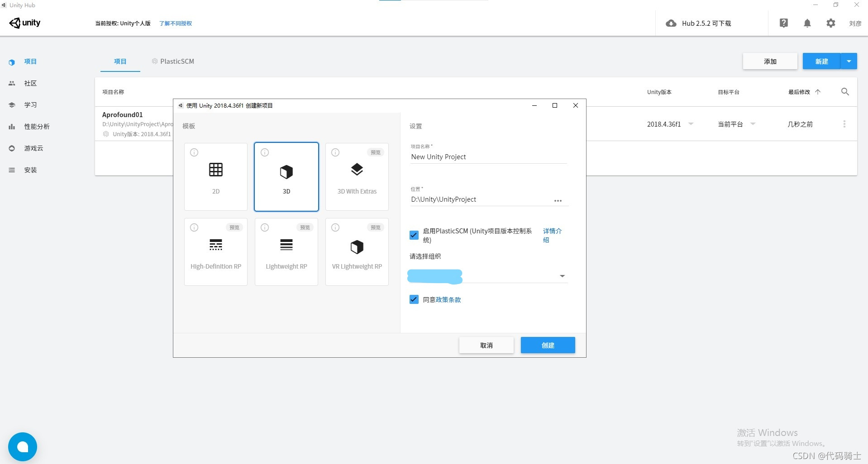
Task: Choose the 3D With Extras template
Action: point(357,176)
